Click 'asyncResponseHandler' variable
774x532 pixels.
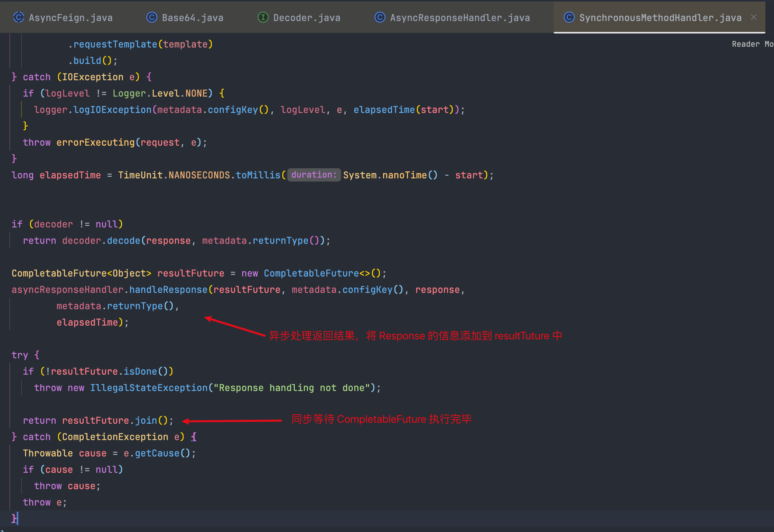pos(67,290)
